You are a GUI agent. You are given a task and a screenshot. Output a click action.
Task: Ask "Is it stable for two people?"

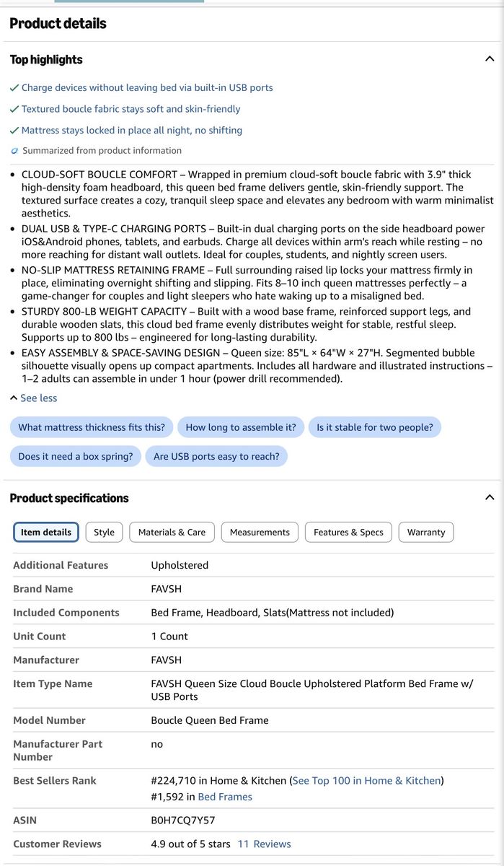coord(375,427)
